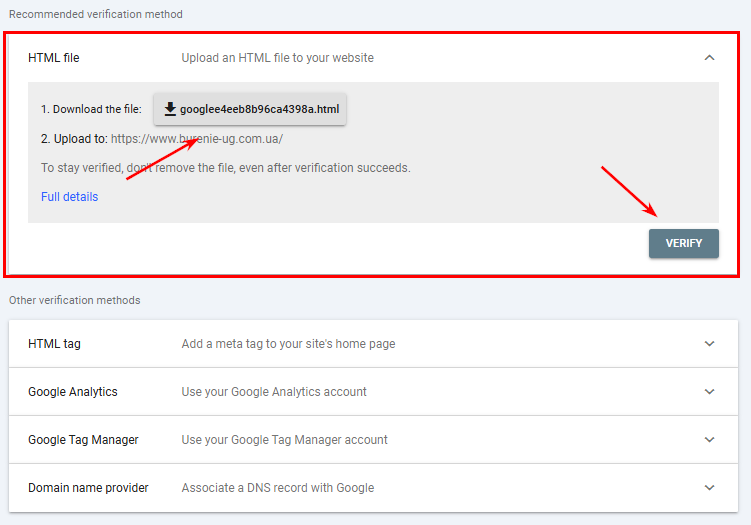Click the upload URL https://www.burenie-ug.com.ua/
This screenshot has width=751, height=525.
[x=197, y=139]
